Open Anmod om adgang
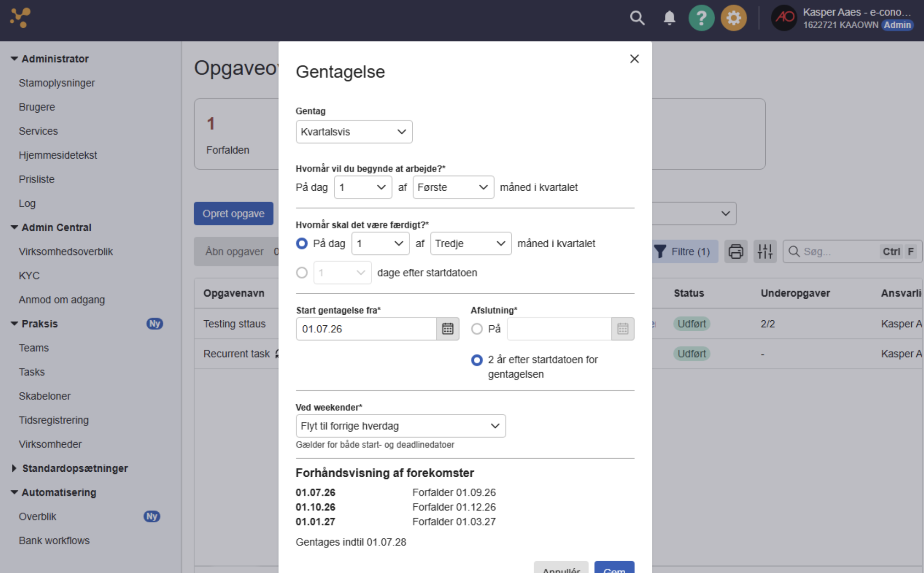Image resolution: width=924 pixels, height=573 pixels. click(62, 300)
